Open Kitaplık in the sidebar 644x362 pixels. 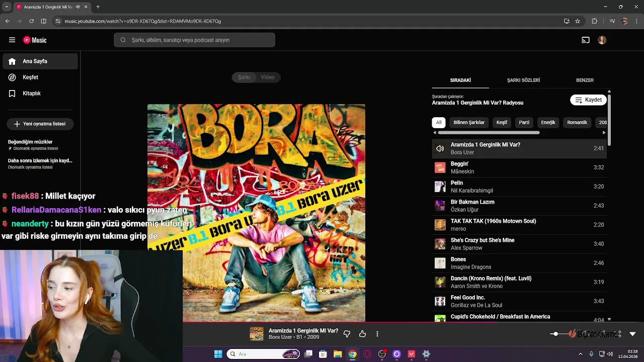(40, 94)
